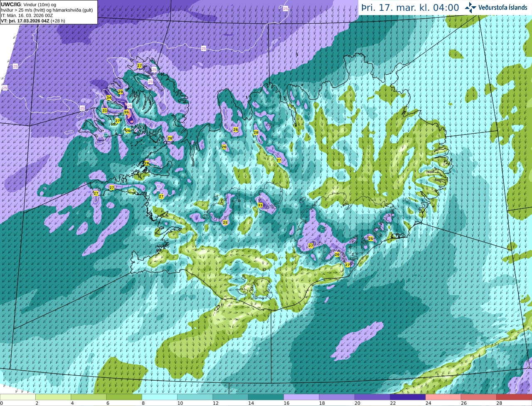The image size is (532, 406).
Task: Click the yellow gust label 34
Action: pyautogui.click(x=109, y=98)
